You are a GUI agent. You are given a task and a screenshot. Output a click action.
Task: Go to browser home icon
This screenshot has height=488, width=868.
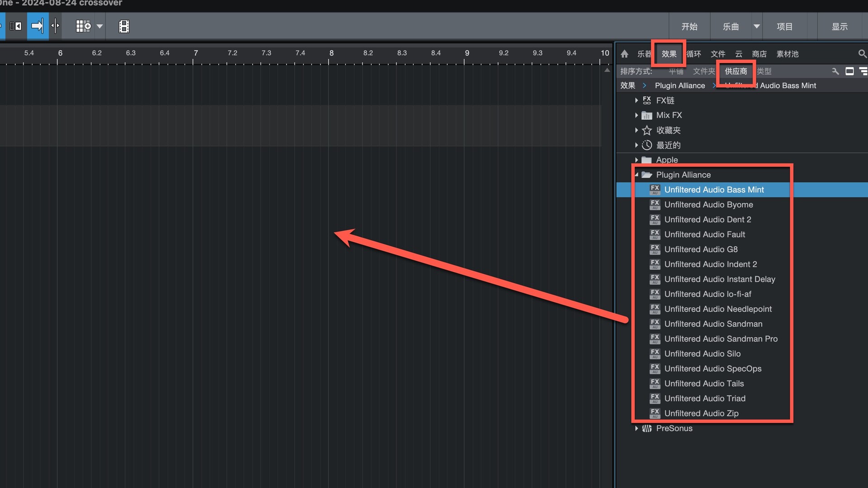(x=624, y=54)
